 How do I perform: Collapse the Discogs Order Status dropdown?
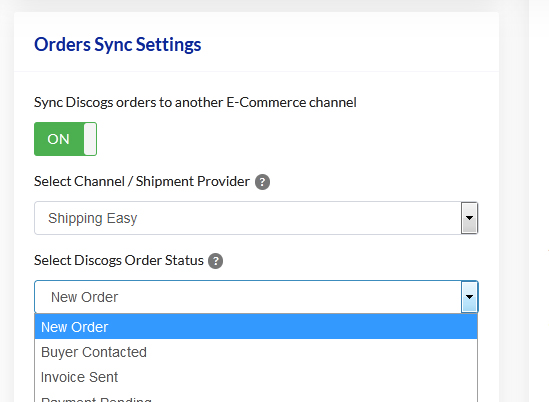[256, 297]
